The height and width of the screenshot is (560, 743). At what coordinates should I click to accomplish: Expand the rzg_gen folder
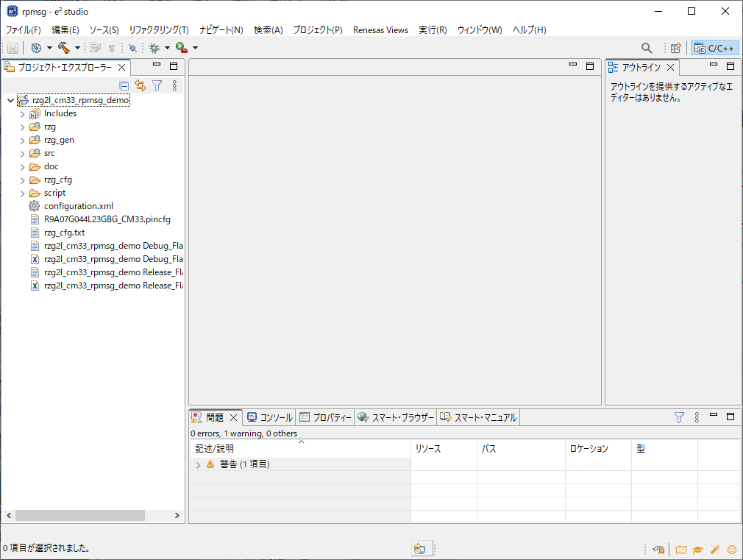(x=22, y=141)
